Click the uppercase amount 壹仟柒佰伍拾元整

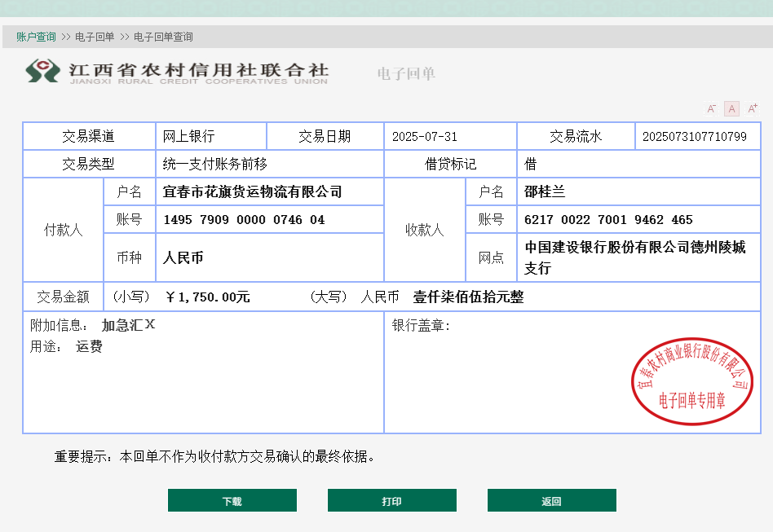(468, 297)
